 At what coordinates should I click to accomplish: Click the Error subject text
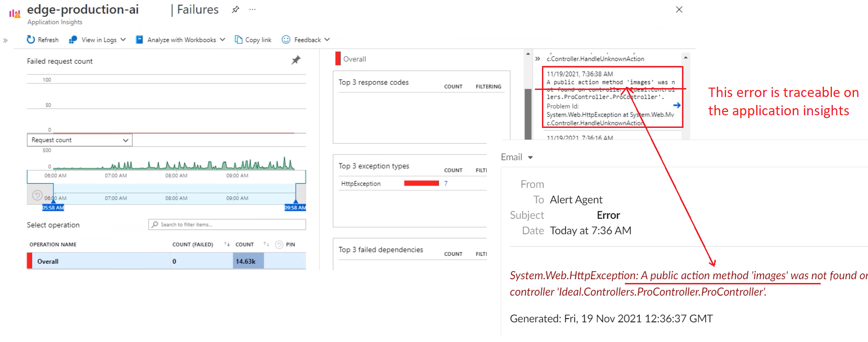tap(608, 215)
